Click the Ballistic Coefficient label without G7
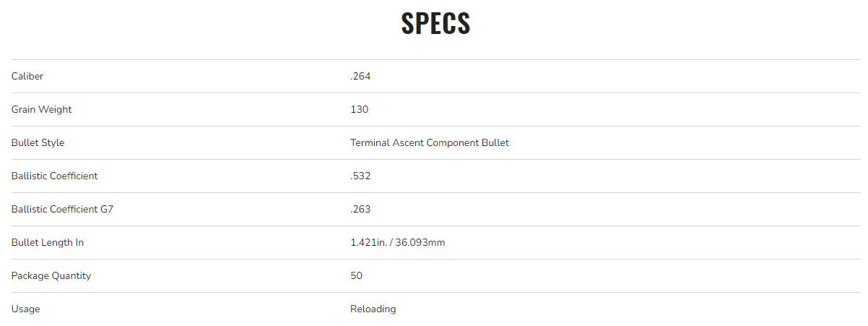868x326 pixels. click(54, 176)
